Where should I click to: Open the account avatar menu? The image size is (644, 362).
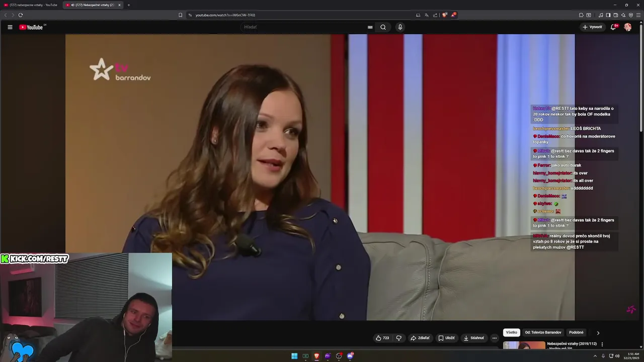pyautogui.click(x=627, y=27)
